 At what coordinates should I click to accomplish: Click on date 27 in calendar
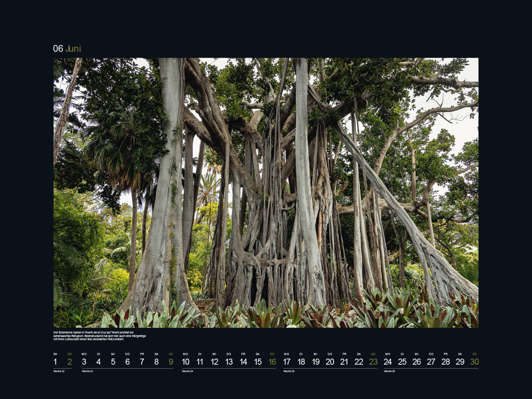(431, 362)
